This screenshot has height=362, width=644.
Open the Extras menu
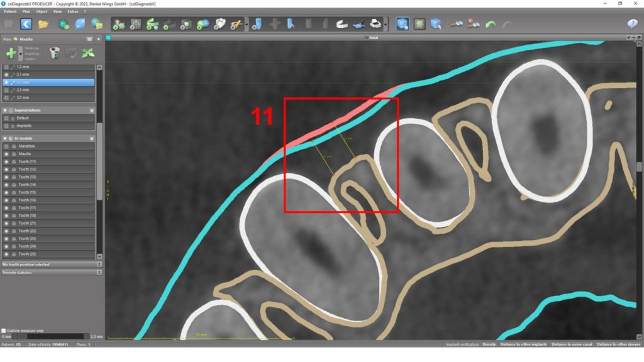[x=73, y=11]
